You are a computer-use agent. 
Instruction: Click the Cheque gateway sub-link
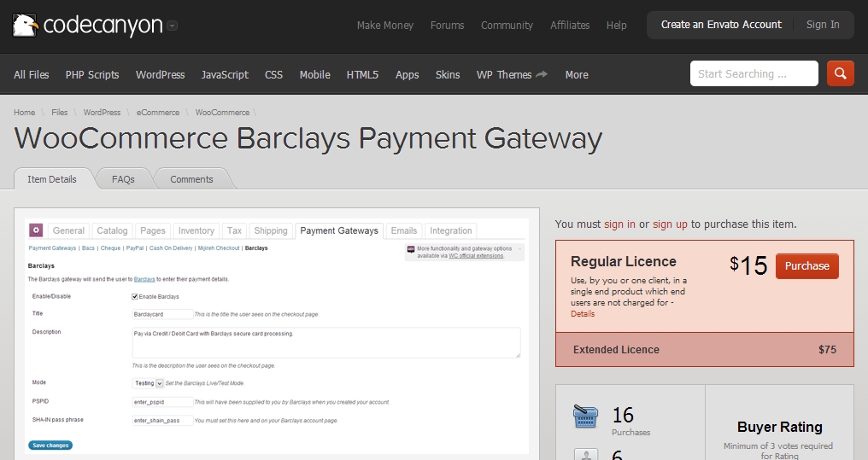pyautogui.click(x=110, y=248)
